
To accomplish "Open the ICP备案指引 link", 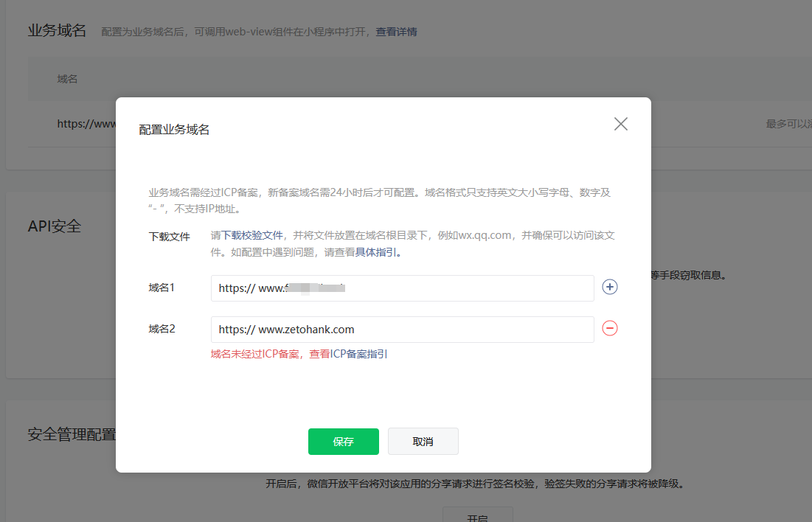I will (x=359, y=354).
